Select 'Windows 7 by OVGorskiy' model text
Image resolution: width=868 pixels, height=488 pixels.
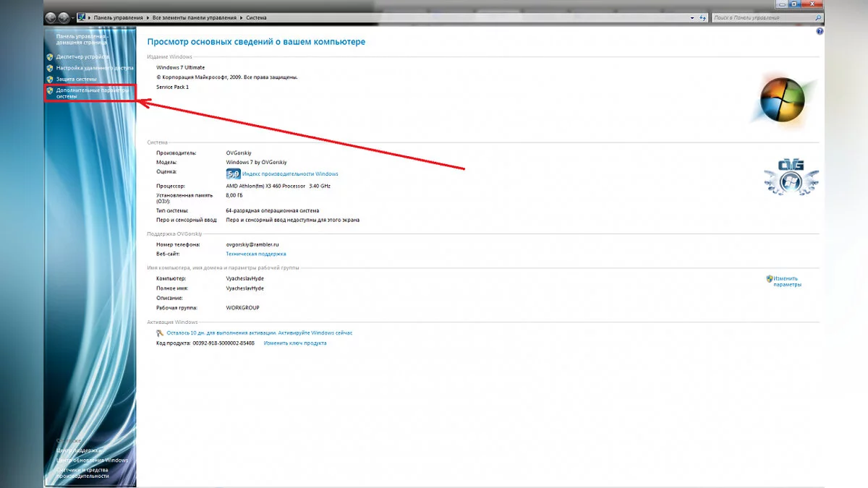(x=256, y=163)
